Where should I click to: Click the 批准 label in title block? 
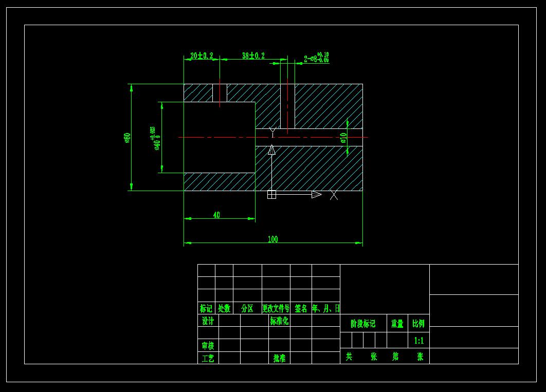click(x=279, y=358)
